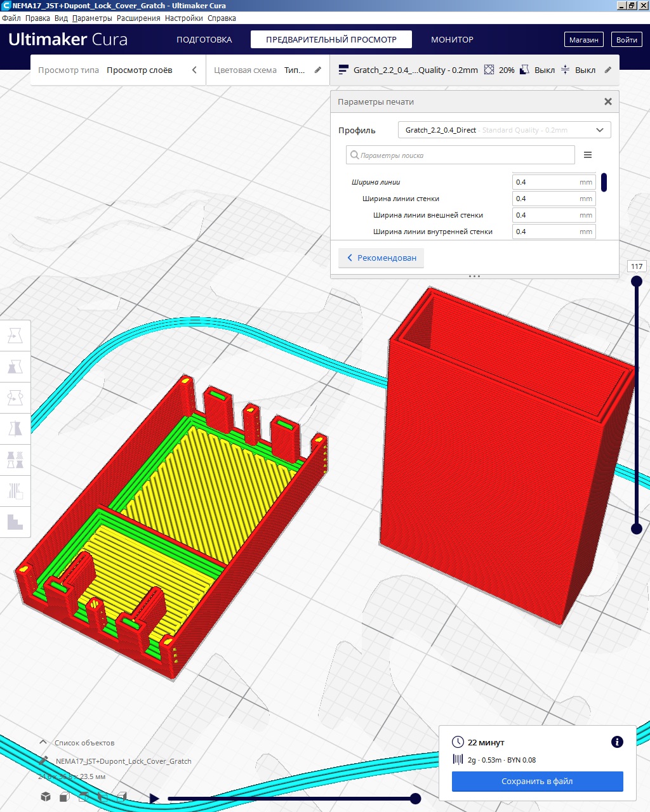Viewport: 650px width, 812px height.
Task: Select the Scale tool in left toolbar
Action: (x=15, y=367)
